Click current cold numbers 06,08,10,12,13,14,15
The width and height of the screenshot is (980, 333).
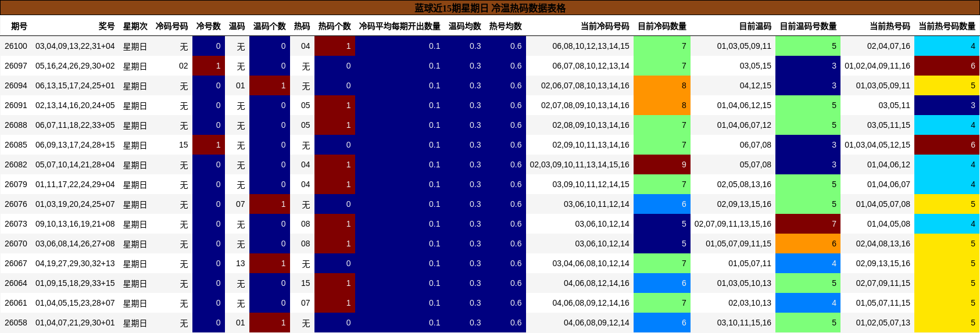(591, 46)
